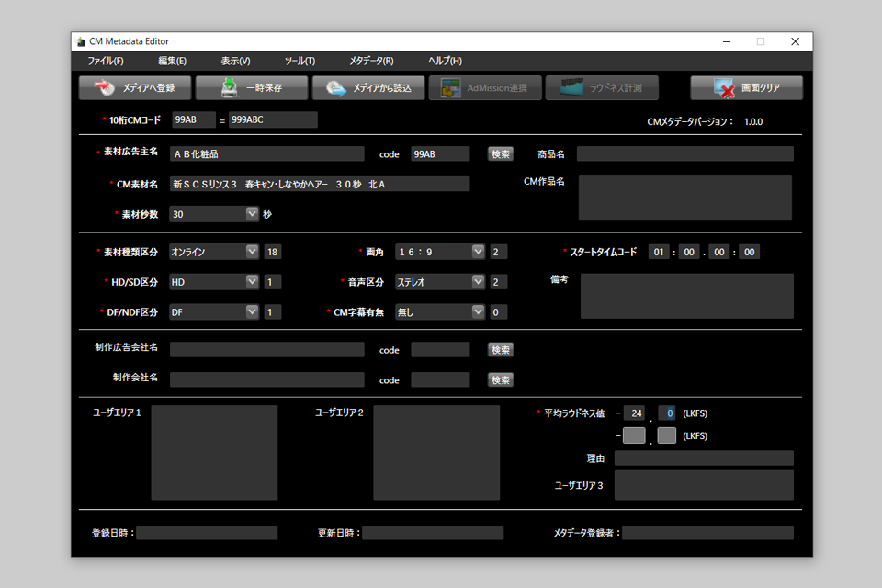The image size is (882, 588).
Task: Open the 表示(V) menu
Action: (x=235, y=61)
